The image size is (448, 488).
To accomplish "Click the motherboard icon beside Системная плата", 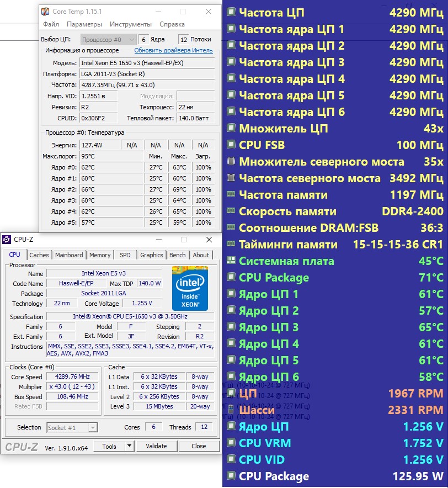I will click(x=231, y=260).
